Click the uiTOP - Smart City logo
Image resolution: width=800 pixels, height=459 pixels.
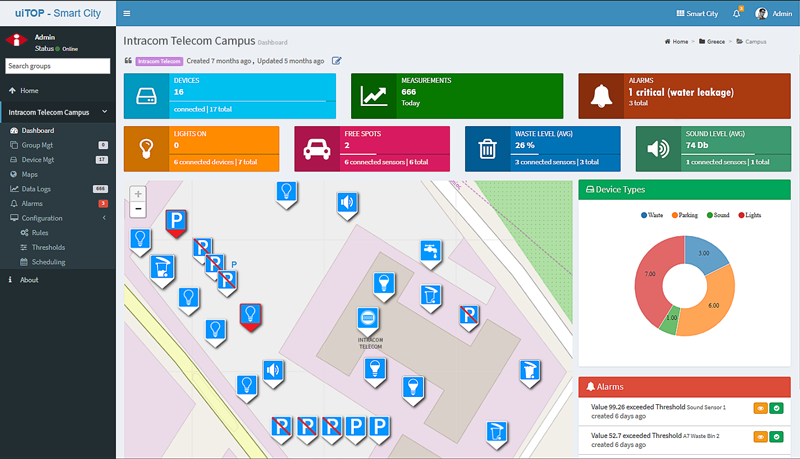point(58,13)
